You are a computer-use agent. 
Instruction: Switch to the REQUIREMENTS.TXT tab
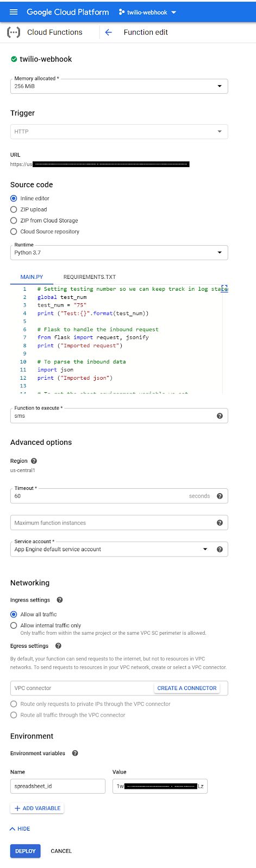pyautogui.click(x=90, y=277)
